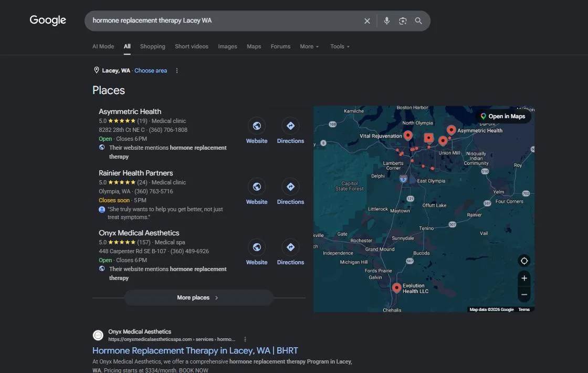The image size is (588, 373).
Task: Click the Onyx Medical Aesthetics site favicon
Action: coord(98,335)
